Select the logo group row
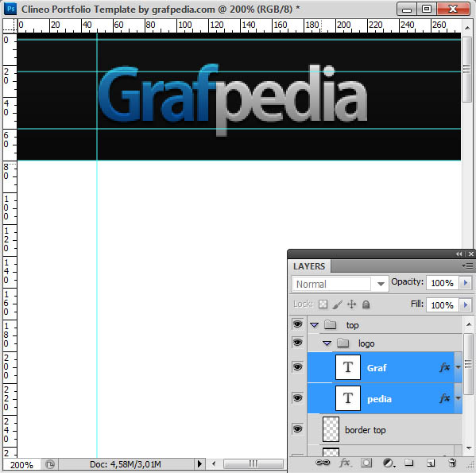Image resolution: width=476 pixels, height=473 pixels. (385, 343)
